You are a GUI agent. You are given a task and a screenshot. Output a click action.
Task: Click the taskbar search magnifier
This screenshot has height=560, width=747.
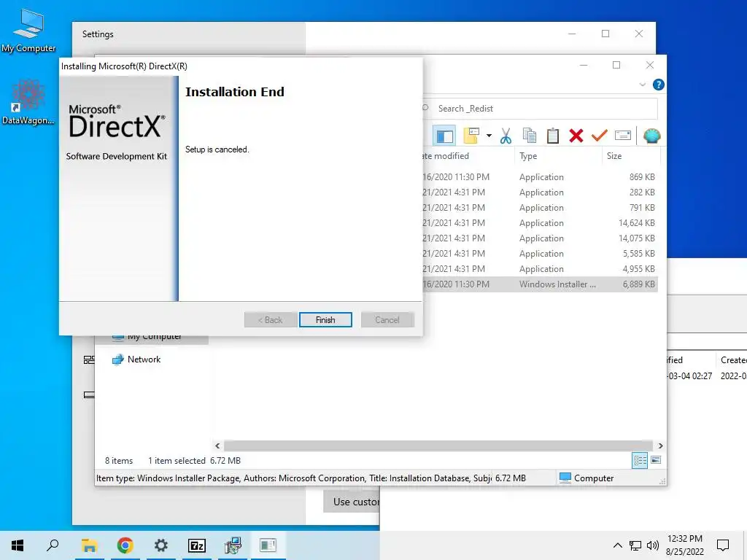(x=53, y=545)
